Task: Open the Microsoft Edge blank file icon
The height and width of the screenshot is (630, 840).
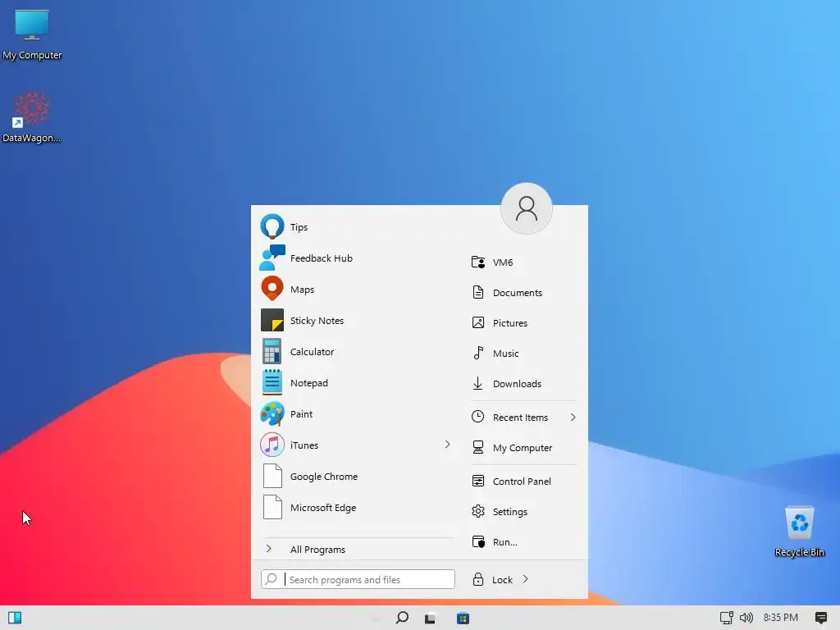Action: (272, 507)
